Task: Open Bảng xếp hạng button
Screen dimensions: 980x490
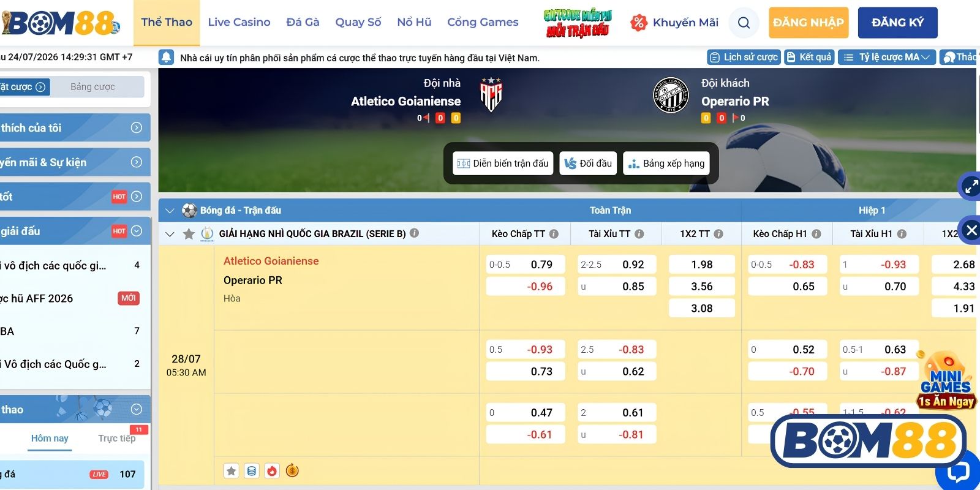Action: pyautogui.click(x=666, y=164)
